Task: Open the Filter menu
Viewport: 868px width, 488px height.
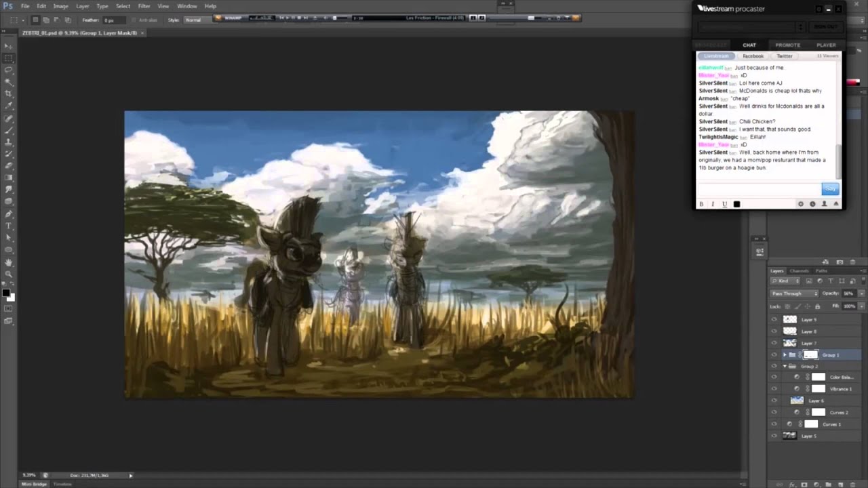Action: point(144,6)
